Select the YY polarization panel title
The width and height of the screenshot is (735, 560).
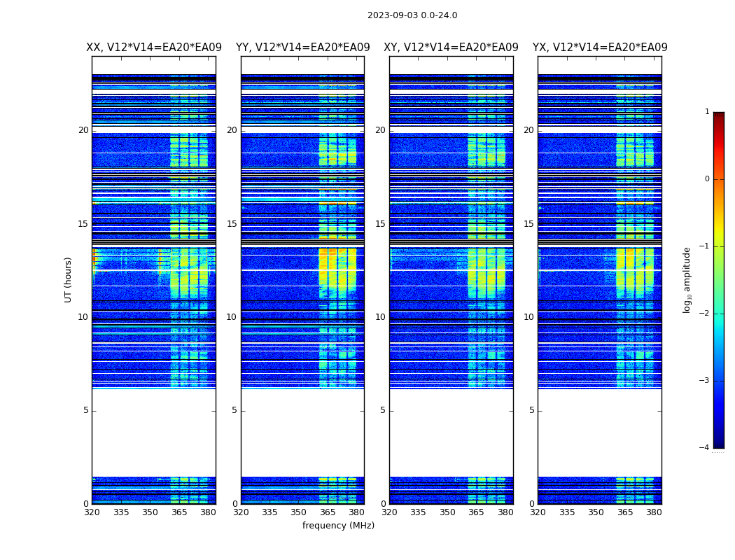tap(303, 48)
